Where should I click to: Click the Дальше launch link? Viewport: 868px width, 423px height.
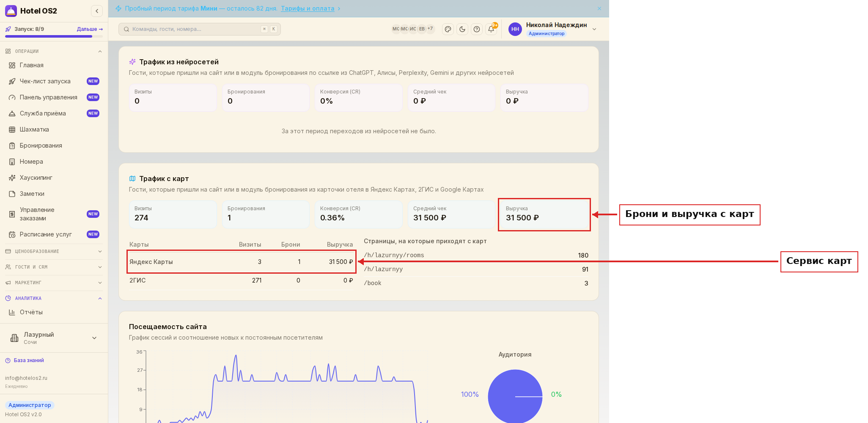90,29
